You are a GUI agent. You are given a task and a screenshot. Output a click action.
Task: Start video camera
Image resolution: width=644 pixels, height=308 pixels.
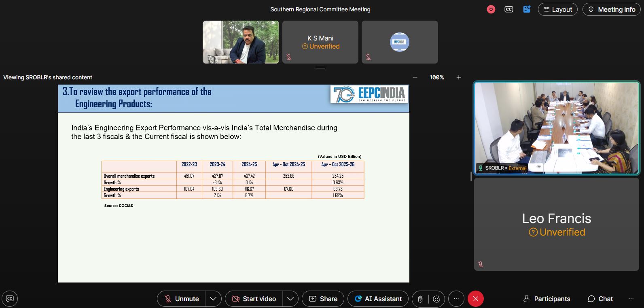[254, 299]
